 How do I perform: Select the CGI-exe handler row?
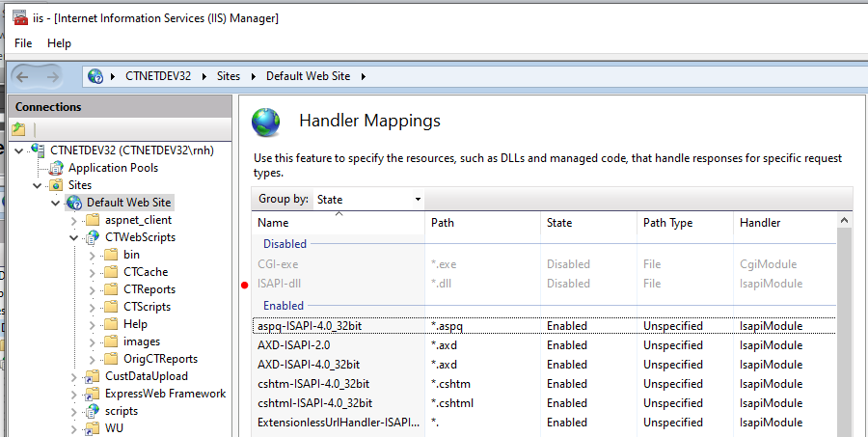[x=544, y=264]
